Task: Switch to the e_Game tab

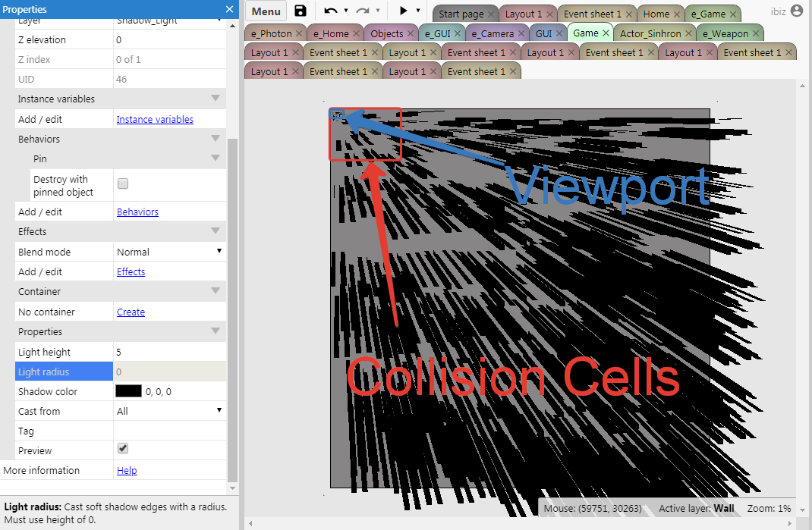Action: 708,14
